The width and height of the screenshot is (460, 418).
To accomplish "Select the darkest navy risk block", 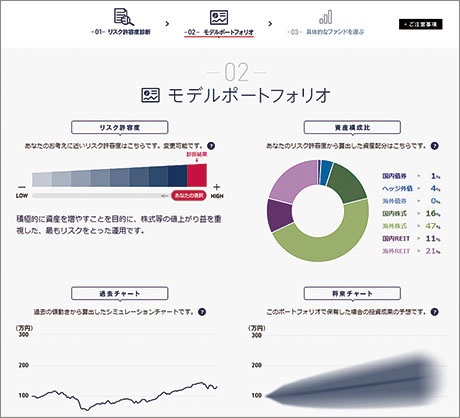I will point(178,176).
